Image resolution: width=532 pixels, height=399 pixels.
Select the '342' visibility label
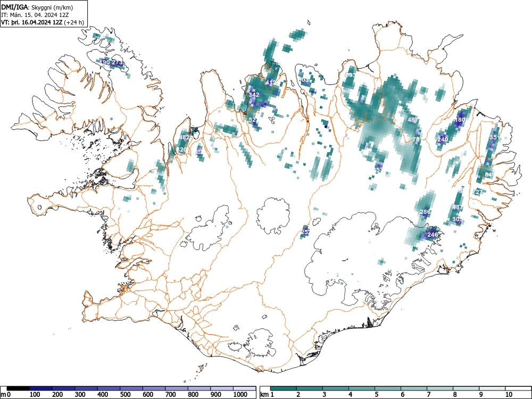click(254, 95)
